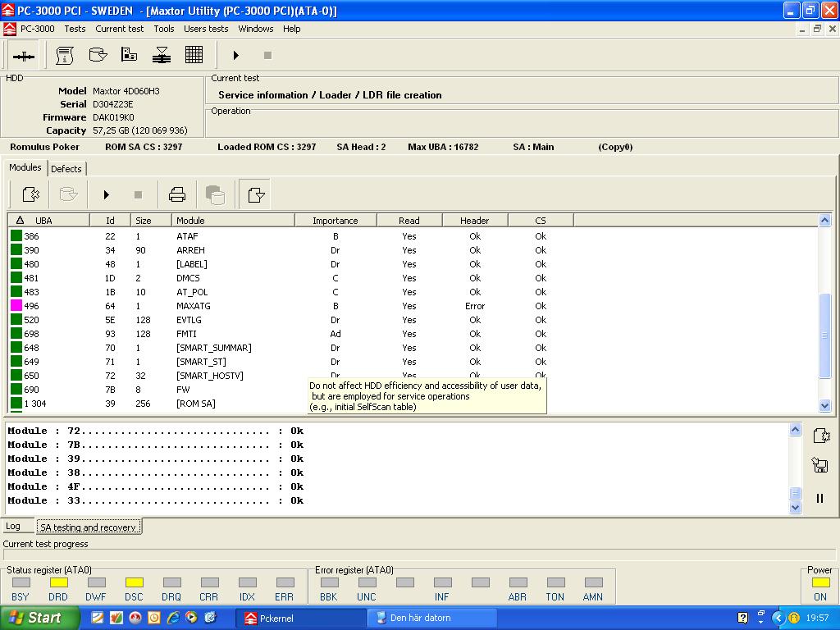Pause log output with pause icon

[819, 498]
